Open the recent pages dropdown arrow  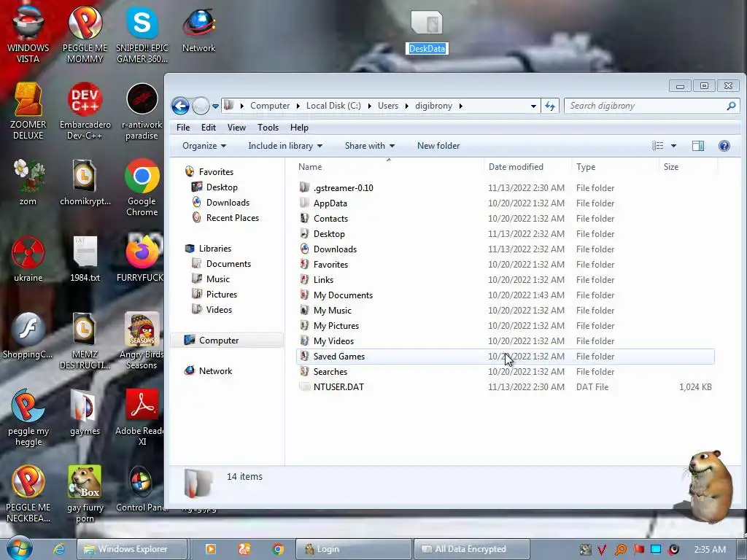pyautogui.click(x=215, y=106)
